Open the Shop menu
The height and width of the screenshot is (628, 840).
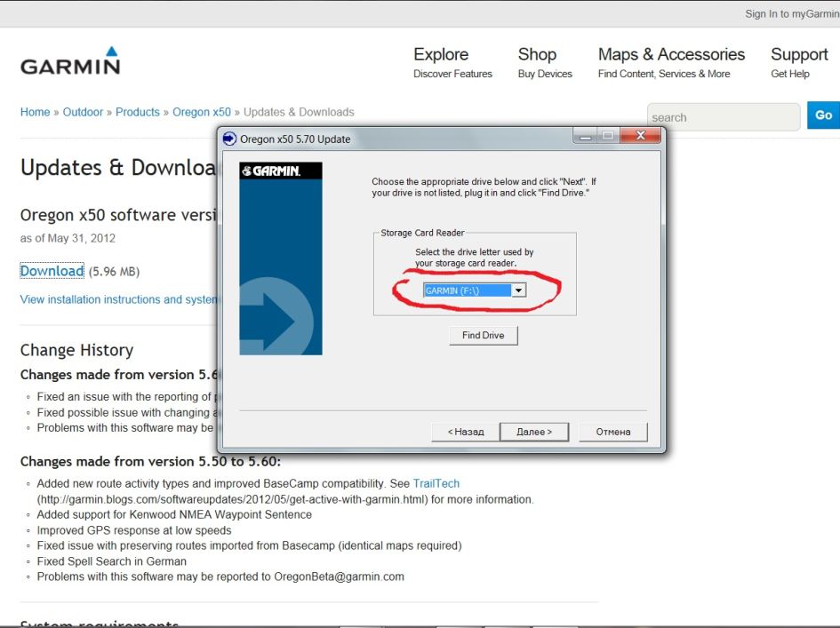537,55
